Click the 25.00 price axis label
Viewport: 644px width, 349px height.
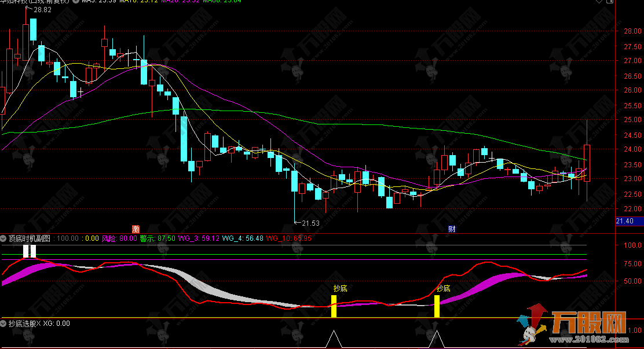[632, 120]
